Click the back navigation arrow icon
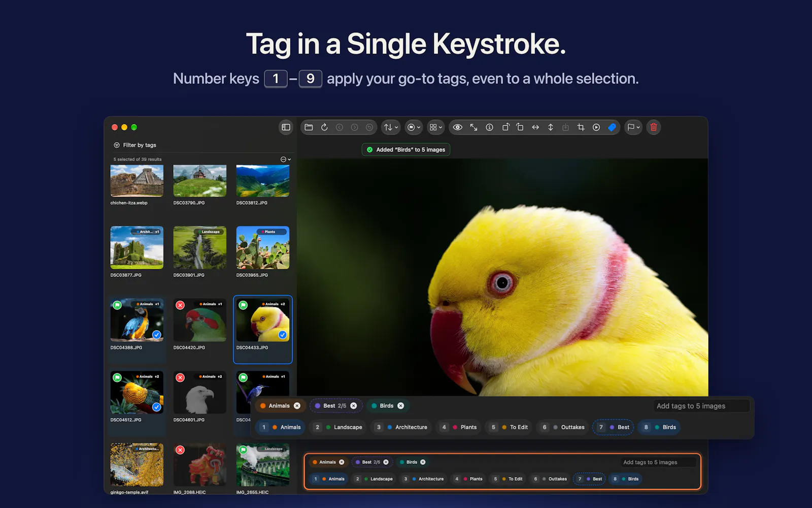This screenshot has width=812, height=508. coord(340,128)
